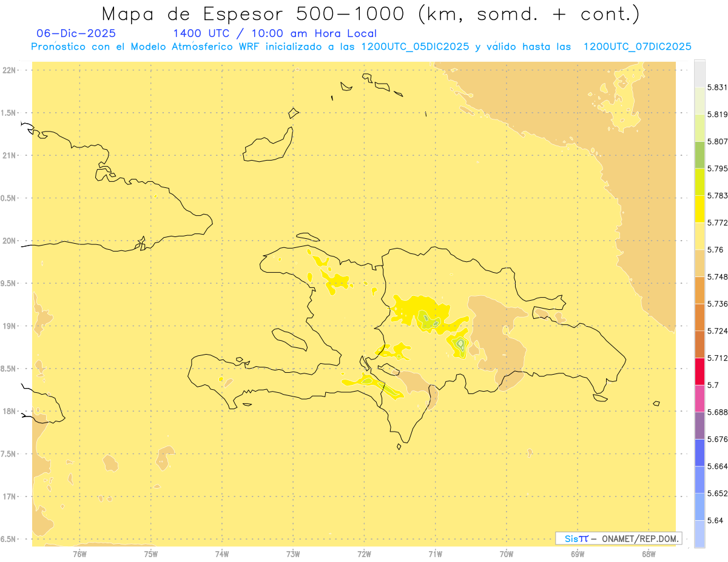
Task: Click the 17N latitude axis label
Action: (10, 497)
